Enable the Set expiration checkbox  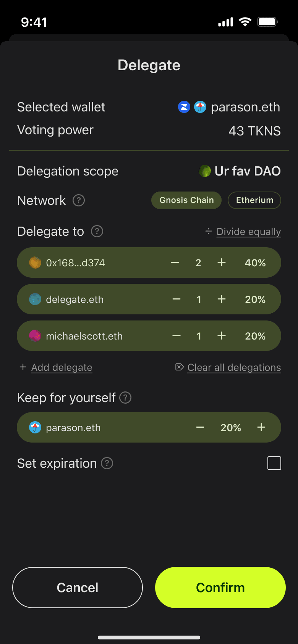click(x=274, y=463)
